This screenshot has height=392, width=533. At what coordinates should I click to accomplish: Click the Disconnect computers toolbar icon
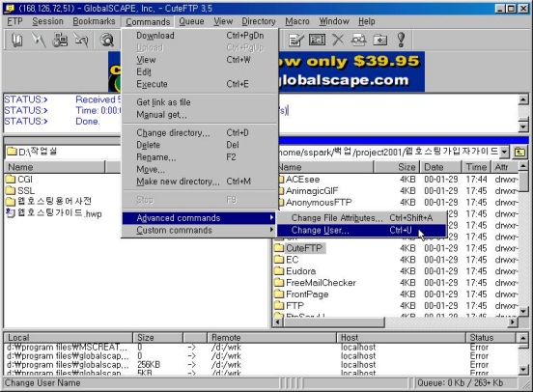click(60, 40)
